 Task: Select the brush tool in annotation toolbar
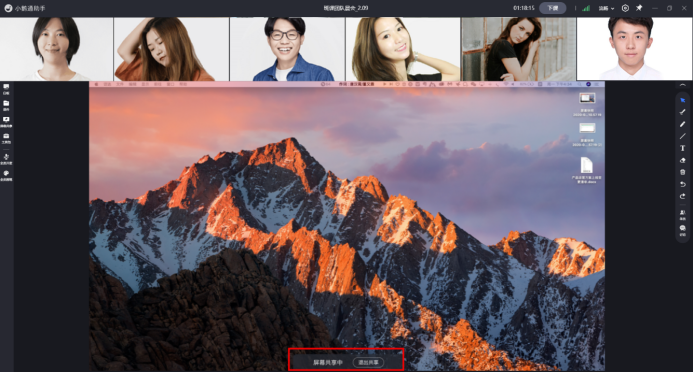click(x=683, y=112)
